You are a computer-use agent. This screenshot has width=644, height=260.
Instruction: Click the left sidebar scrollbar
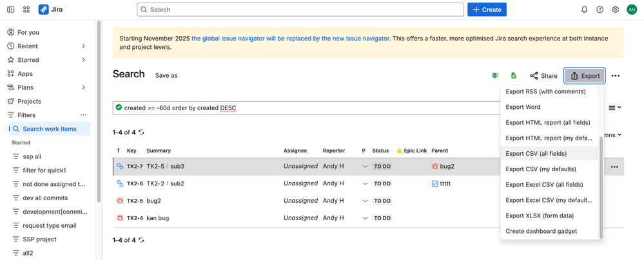pyautogui.click(x=99, y=111)
